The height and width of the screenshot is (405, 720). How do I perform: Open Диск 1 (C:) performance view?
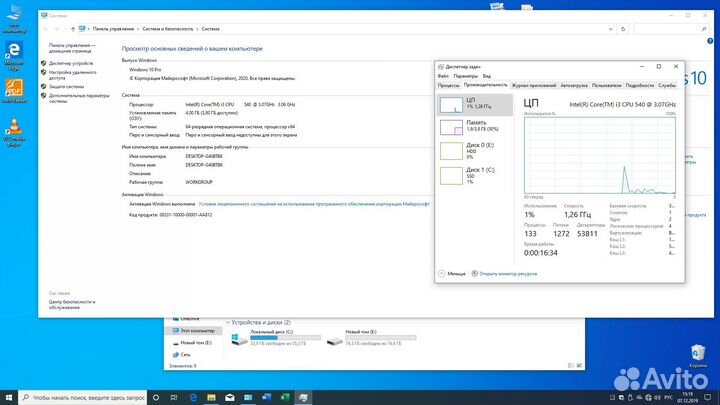pos(475,174)
